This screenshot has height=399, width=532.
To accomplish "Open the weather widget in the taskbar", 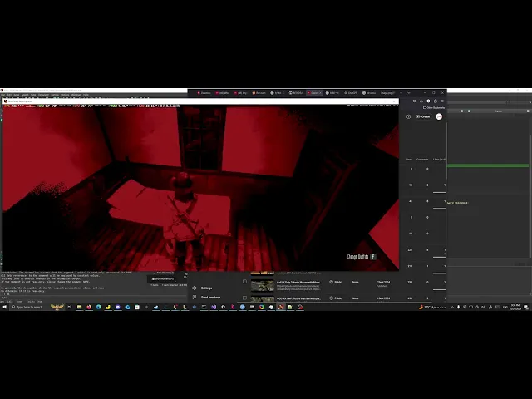I will pyautogui.click(x=431, y=307).
